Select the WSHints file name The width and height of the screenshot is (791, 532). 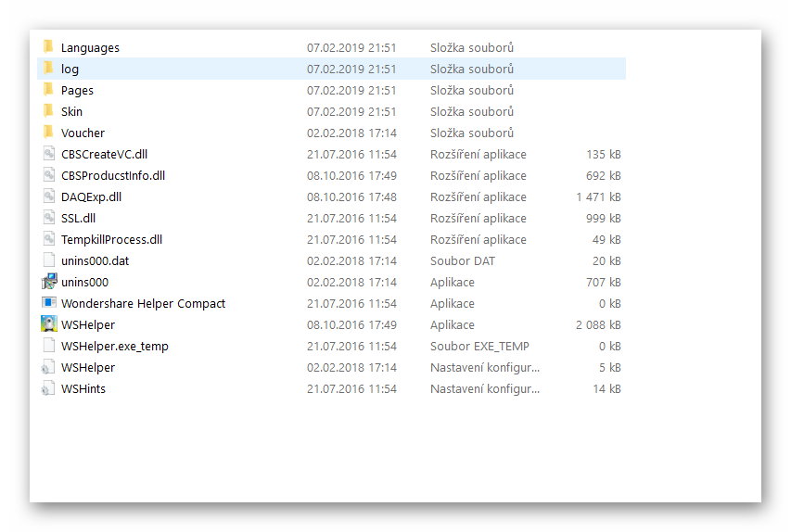(83, 388)
